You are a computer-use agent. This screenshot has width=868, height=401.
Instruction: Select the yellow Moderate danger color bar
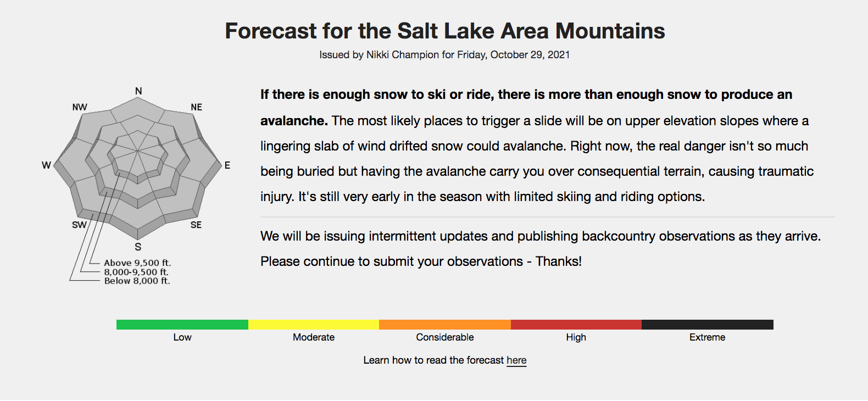[x=314, y=325]
